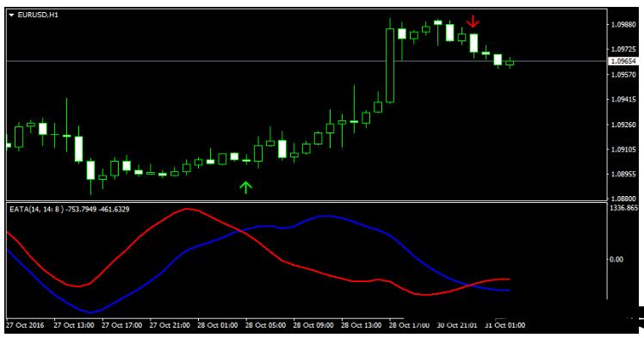Select the red sell signal arrow
The height and width of the screenshot is (338, 644).
point(474,22)
